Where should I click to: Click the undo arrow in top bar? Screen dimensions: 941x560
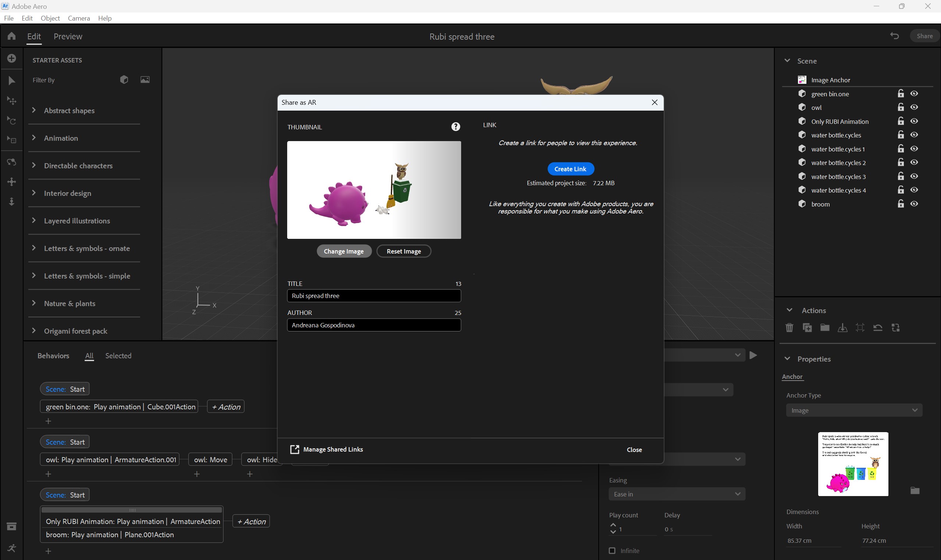click(894, 36)
